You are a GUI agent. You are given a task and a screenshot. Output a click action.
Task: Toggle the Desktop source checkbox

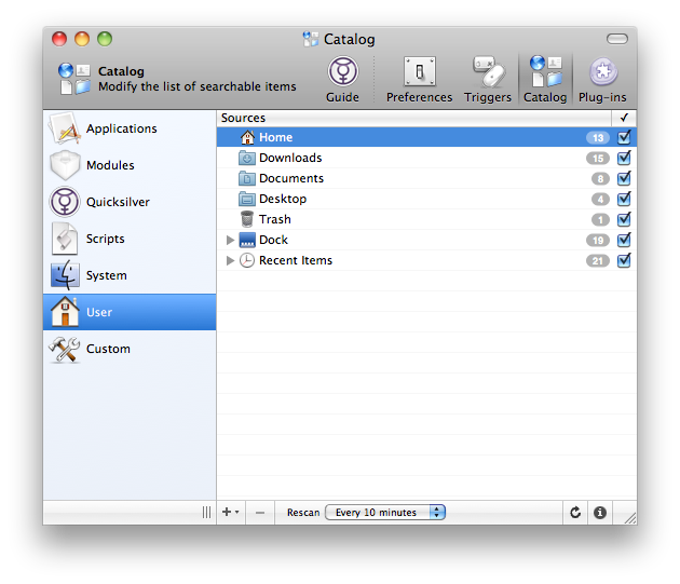(x=624, y=199)
